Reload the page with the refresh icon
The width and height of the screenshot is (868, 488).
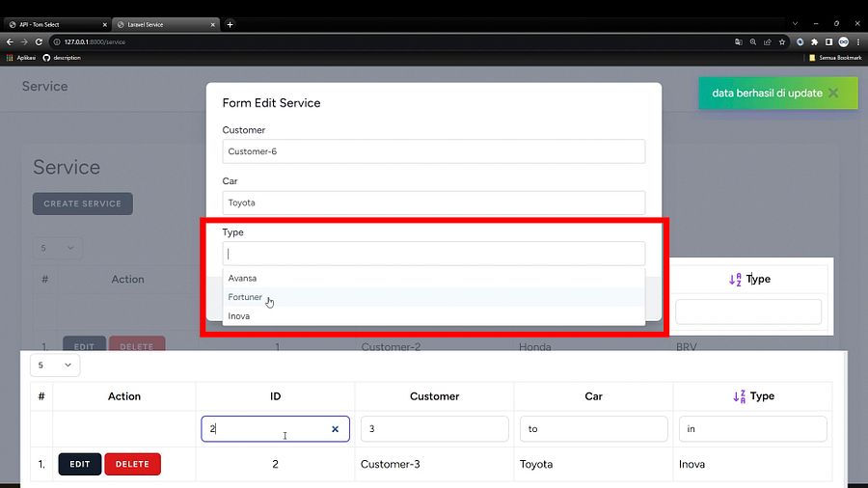(39, 42)
